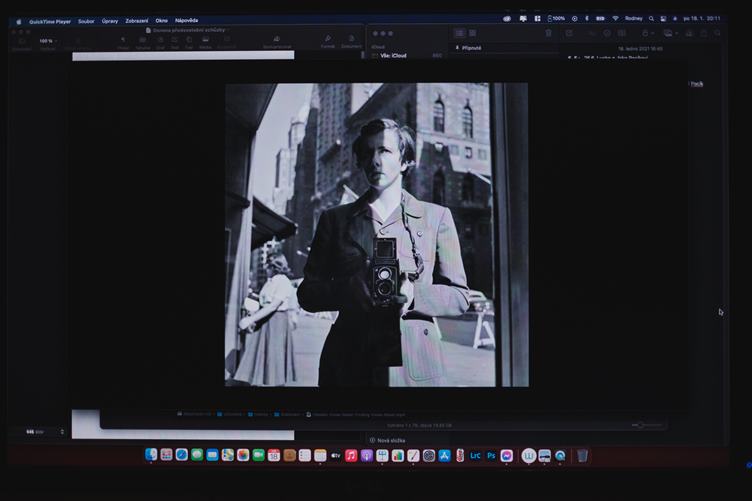Open the 100 % zoom dropdown in Pages

(x=47, y=41)
